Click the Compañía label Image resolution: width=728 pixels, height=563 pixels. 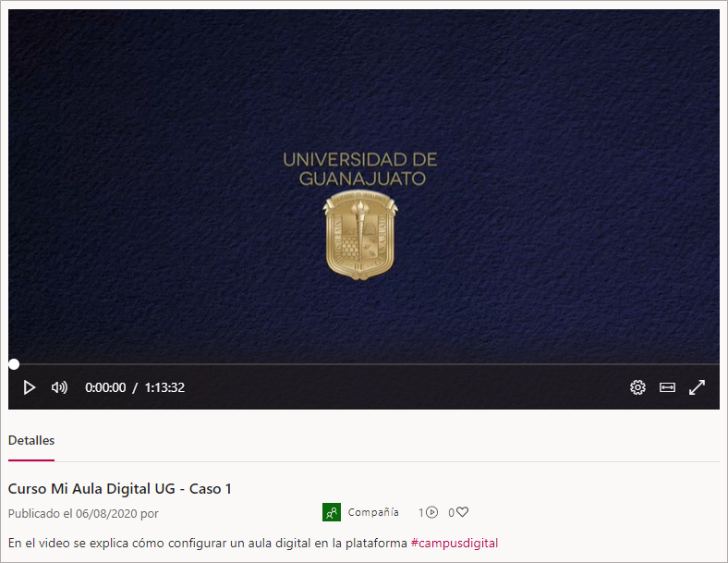(x=373, y=512)
